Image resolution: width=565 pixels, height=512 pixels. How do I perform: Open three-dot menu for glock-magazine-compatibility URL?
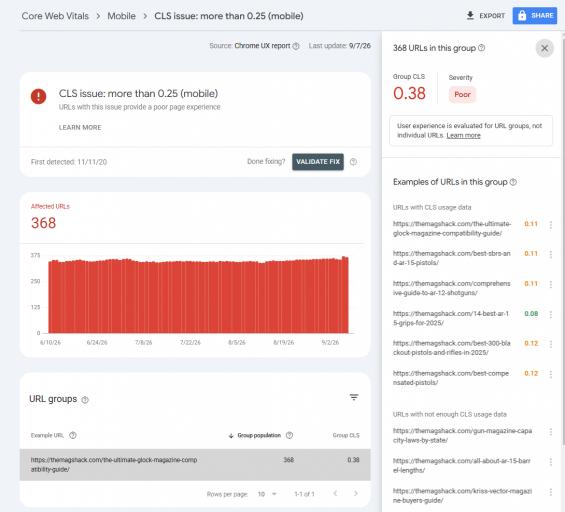[x=551, y=225]
